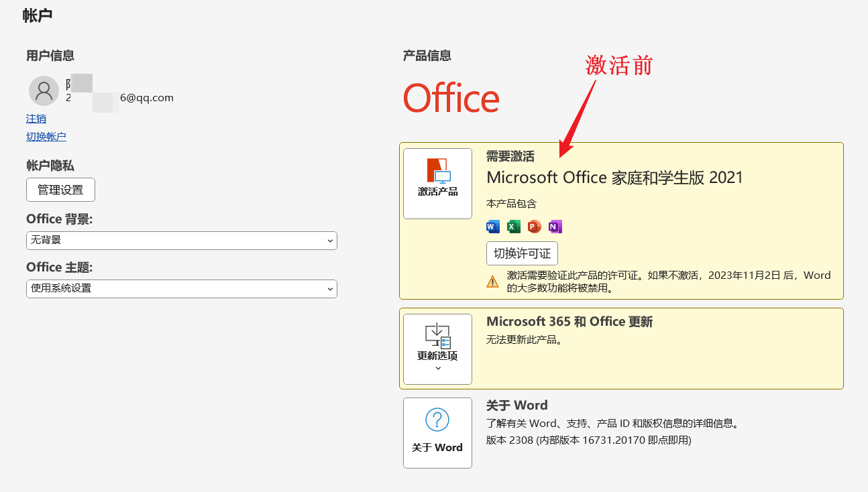
Task: Click the 帐户 page heading
Action: point(38,15)
